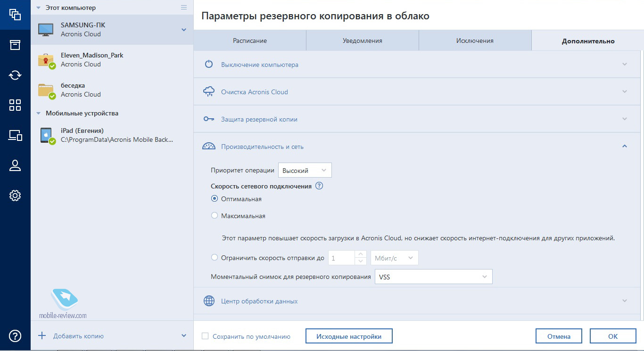Open the Мбит/с units dropdown
This screenshot has height=351, width=644.
coord(395,258)
